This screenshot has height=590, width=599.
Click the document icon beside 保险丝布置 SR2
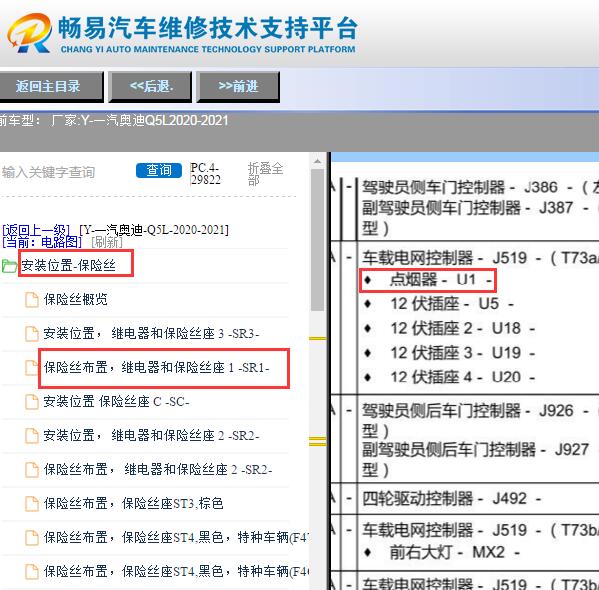tap(32, 470)
